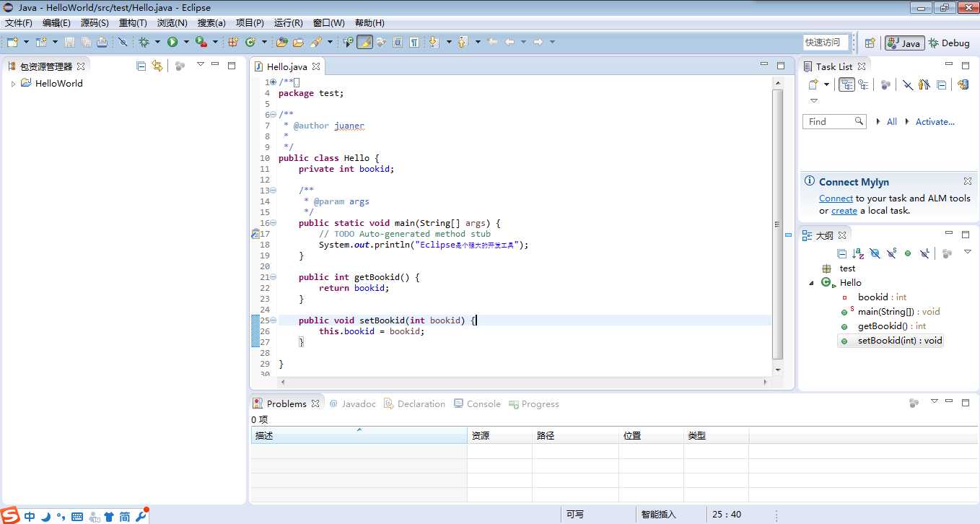Toggle Hide Fields in the outline view
Viewport: 980px width, 524px height.
click(x=875, y=253)
